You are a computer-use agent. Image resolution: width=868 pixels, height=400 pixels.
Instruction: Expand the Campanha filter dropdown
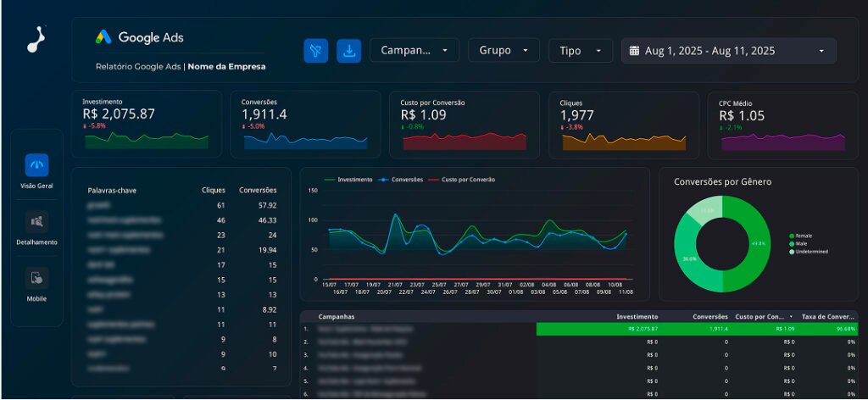click(414, 51)
